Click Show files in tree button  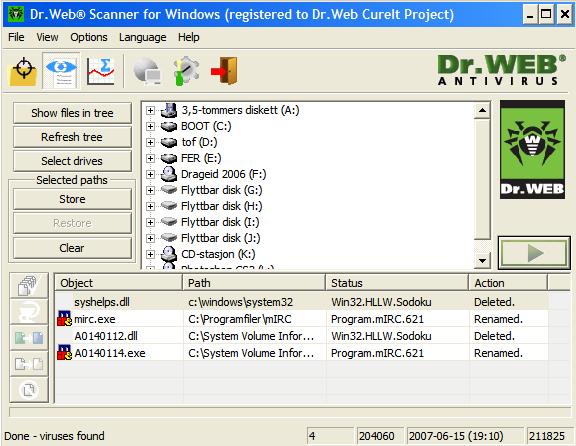tap(72, 113)
